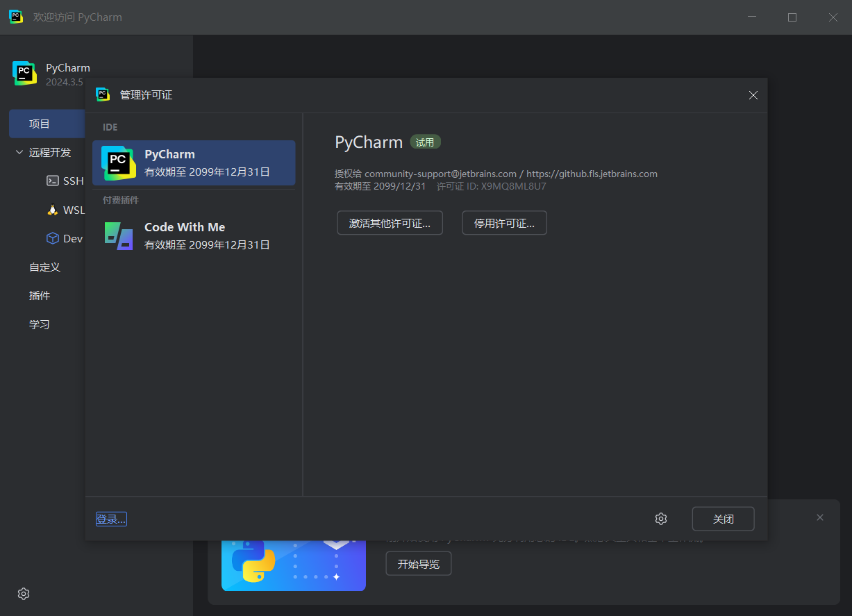Open the settings gear at the welcome screen bottom

coord(24,594)
